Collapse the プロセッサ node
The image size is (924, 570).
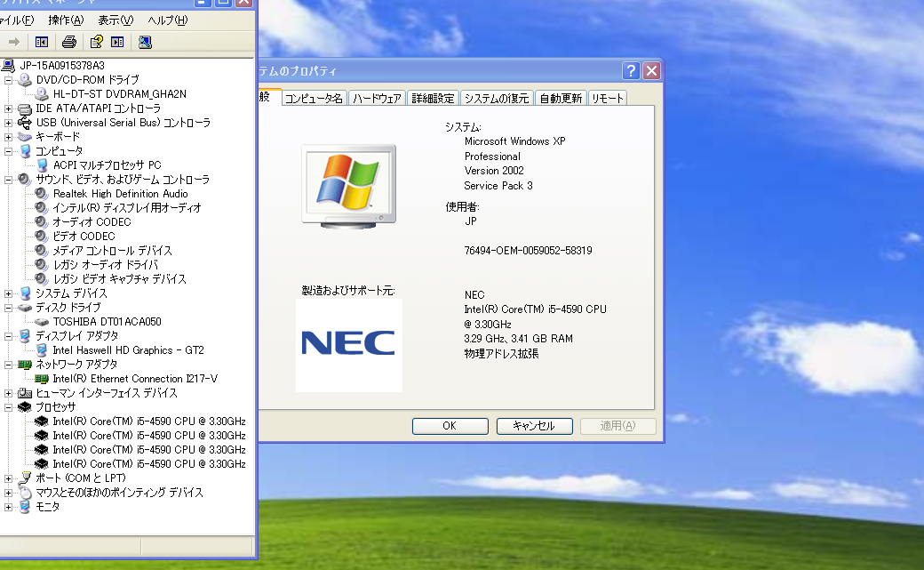tap(8, 407)
